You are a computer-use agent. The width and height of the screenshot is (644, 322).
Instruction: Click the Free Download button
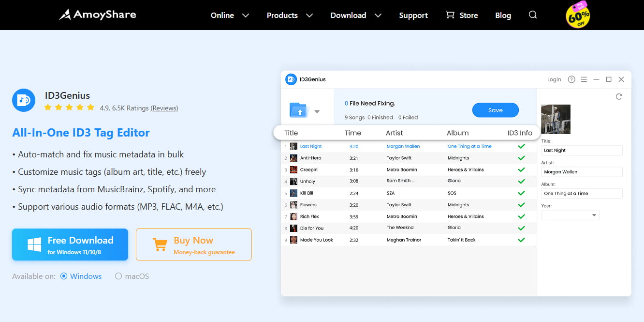click(x=70, y=245)
